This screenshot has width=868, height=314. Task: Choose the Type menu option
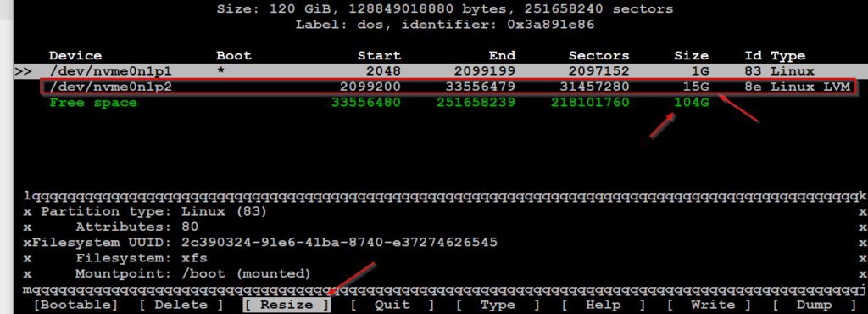497,305
